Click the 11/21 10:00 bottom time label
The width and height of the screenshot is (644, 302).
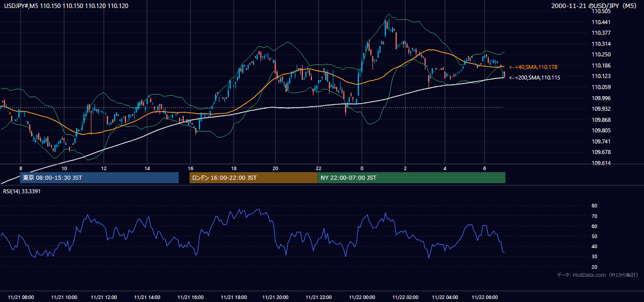[x=63, y=297]
